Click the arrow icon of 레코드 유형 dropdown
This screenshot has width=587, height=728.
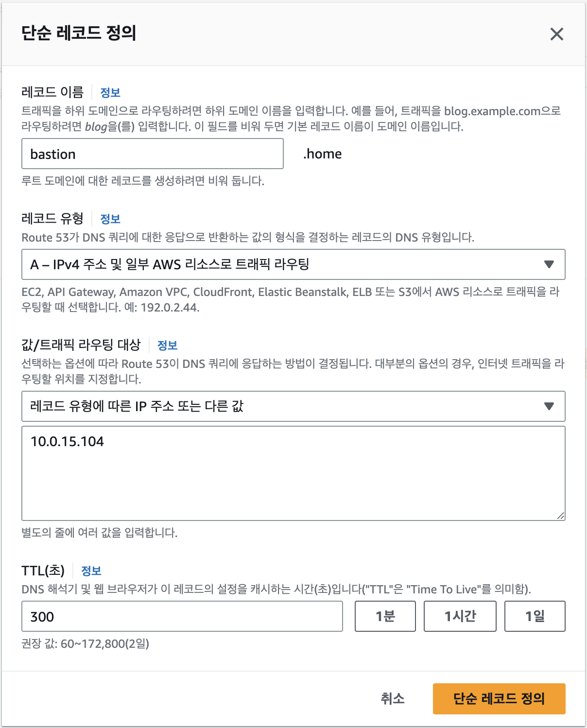549,264
